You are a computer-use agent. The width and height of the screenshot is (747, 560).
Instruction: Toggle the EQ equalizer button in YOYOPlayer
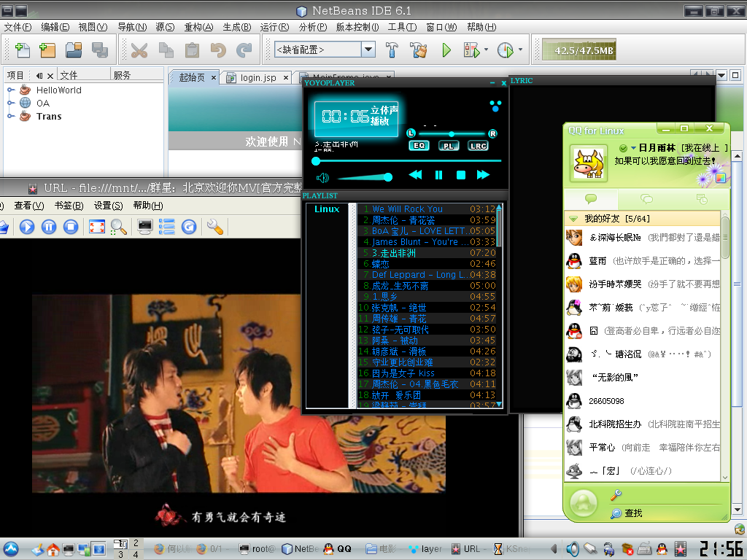click(419, 146)
